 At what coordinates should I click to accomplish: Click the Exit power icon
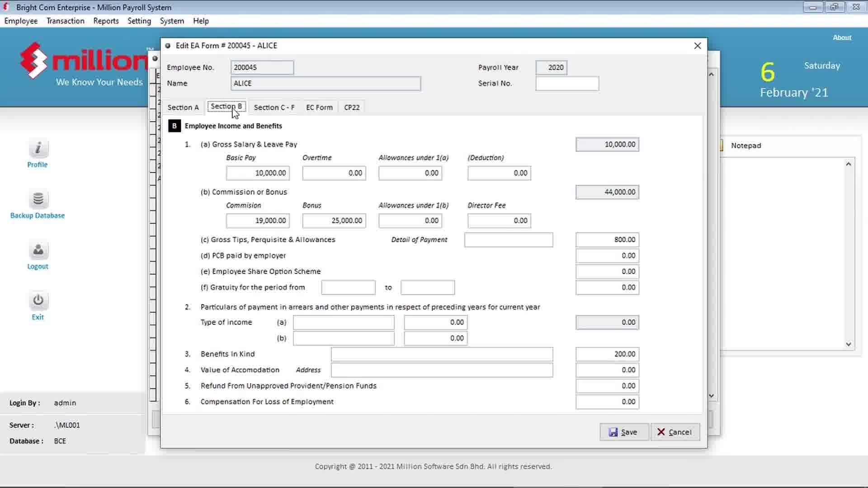point(38,300)
